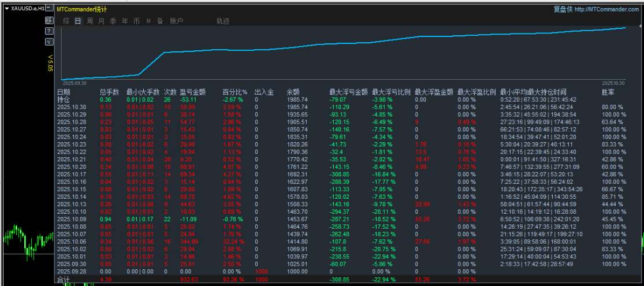Show the 季 quarterly tab
This screenshot has height=286, width=644.
(x=113, y=21)
